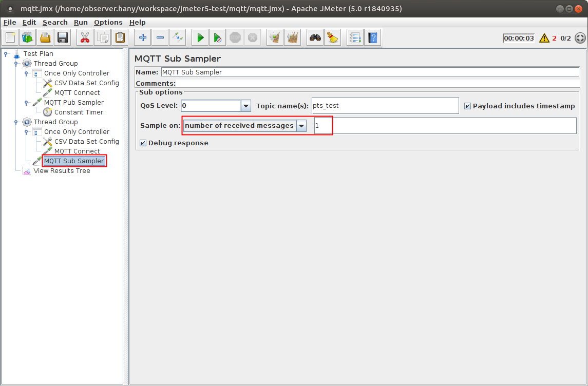
Task: Click the 0/2 active threads counter
Action: 565,38
